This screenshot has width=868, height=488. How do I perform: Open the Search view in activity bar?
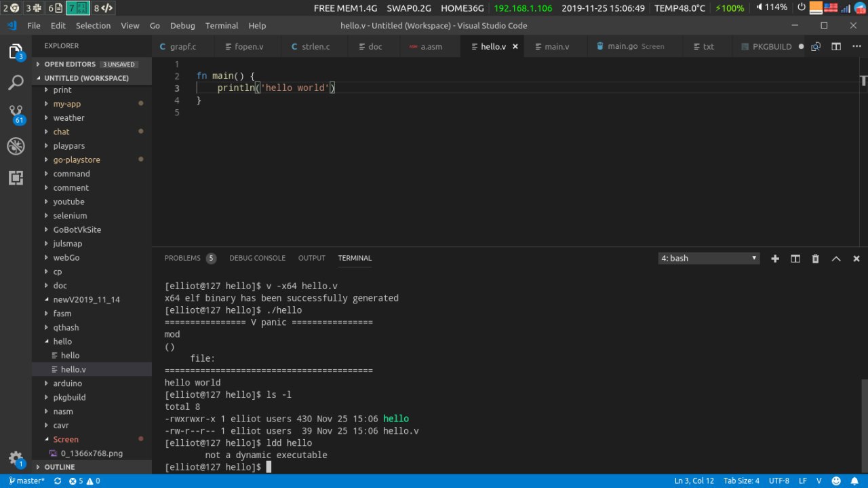15,83
